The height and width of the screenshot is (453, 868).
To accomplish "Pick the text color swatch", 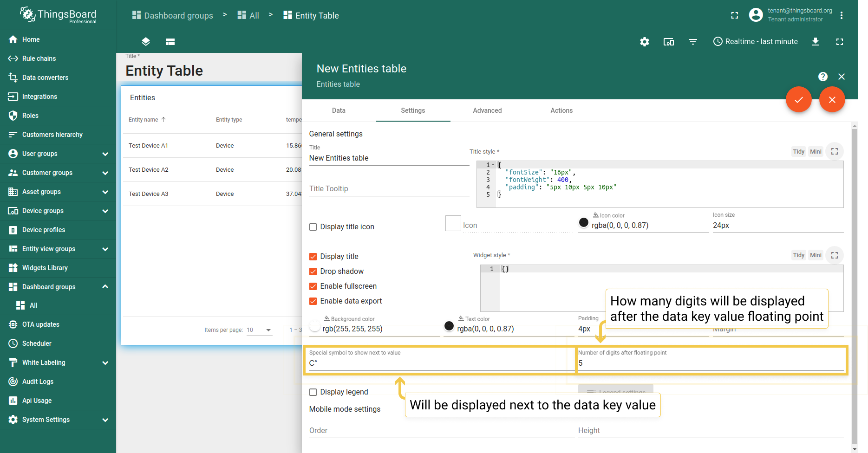I will pyautogui.click(x=449, y=326).
